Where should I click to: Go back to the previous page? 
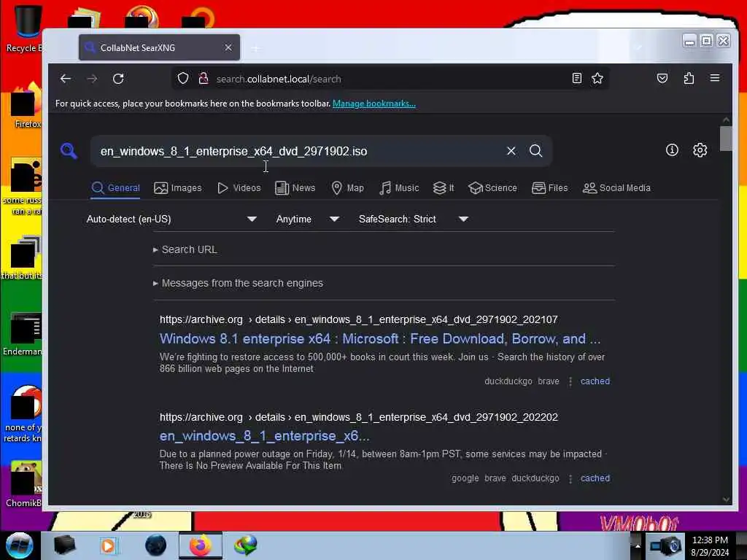coord(66,79)
